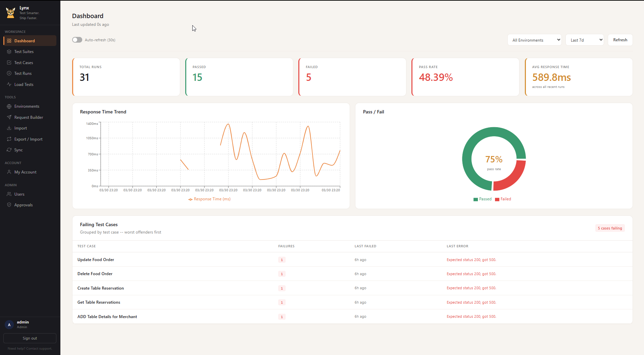Image resolution: width=644 pixels, height=355 pixels.
Task: Open the All Environments dropdown
Action: (534, 40)
